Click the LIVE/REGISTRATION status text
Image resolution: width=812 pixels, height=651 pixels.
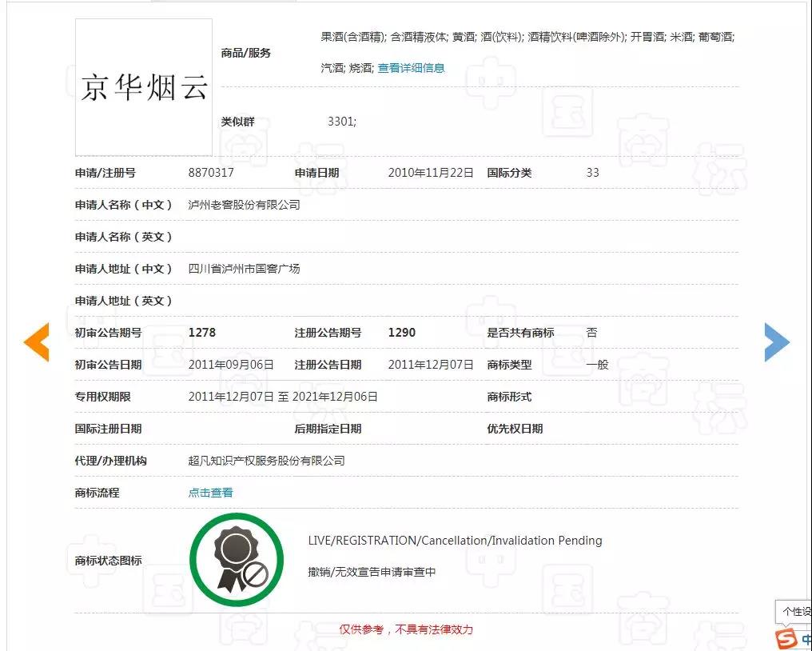click(455, 541)
